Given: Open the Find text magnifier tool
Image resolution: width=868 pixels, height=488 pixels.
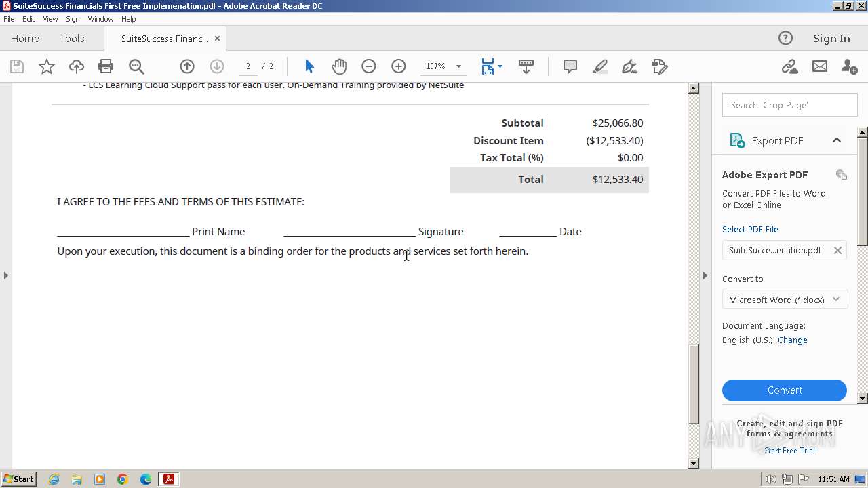Looking at the screenshot, I should coord(136,66).
